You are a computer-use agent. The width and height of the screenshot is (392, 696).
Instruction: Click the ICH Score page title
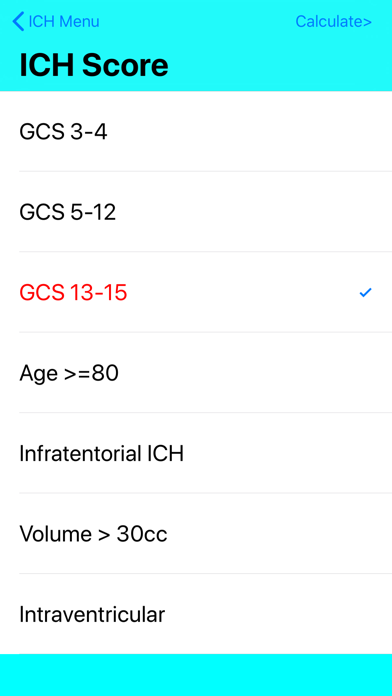point(94,65)
